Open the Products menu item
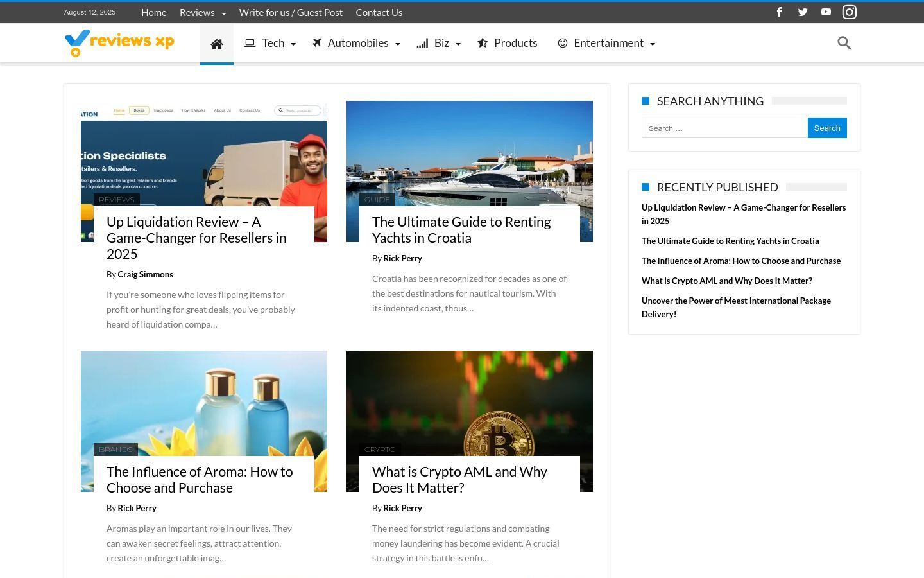Screen dimensions: 924x578 point(516,43)
